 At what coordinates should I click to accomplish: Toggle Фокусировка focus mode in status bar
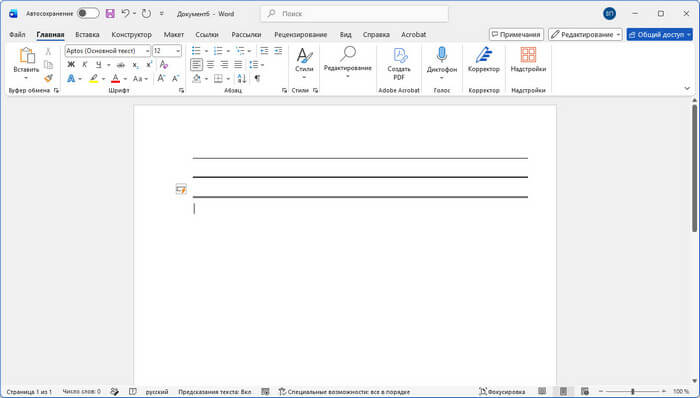502,391
